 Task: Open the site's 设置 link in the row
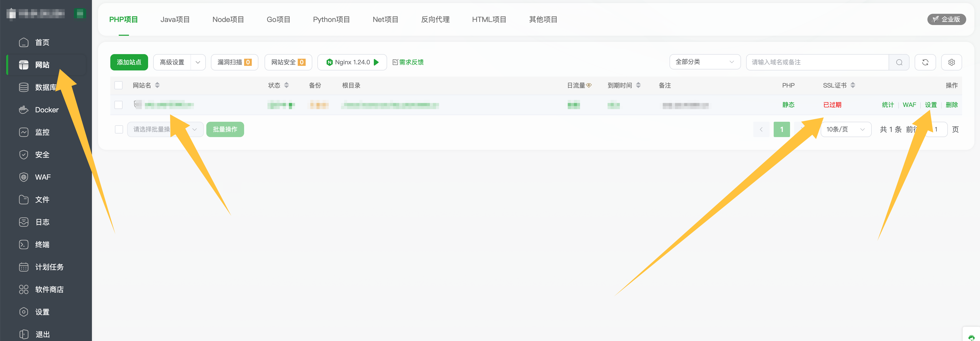coord(930,105)
